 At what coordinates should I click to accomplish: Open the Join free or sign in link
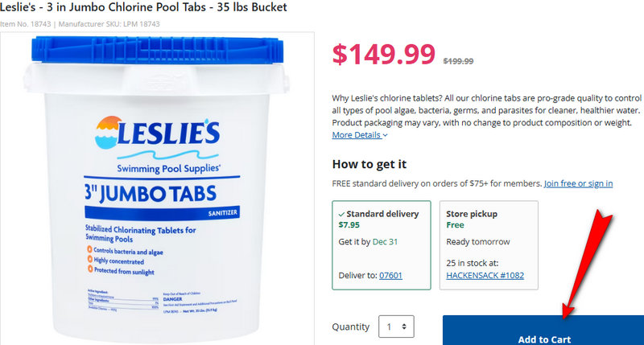point(578,183)
